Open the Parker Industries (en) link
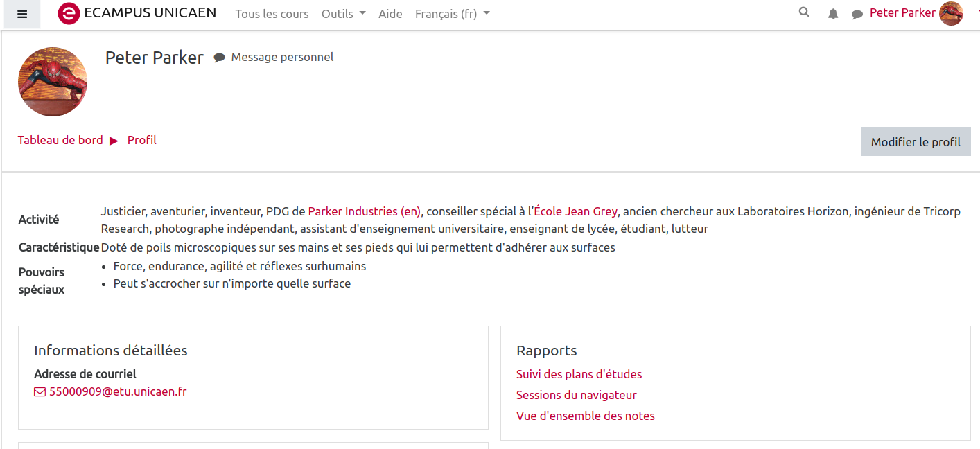Image resolution: width=980 pixels, height=449 pixels. coord(364,211)
